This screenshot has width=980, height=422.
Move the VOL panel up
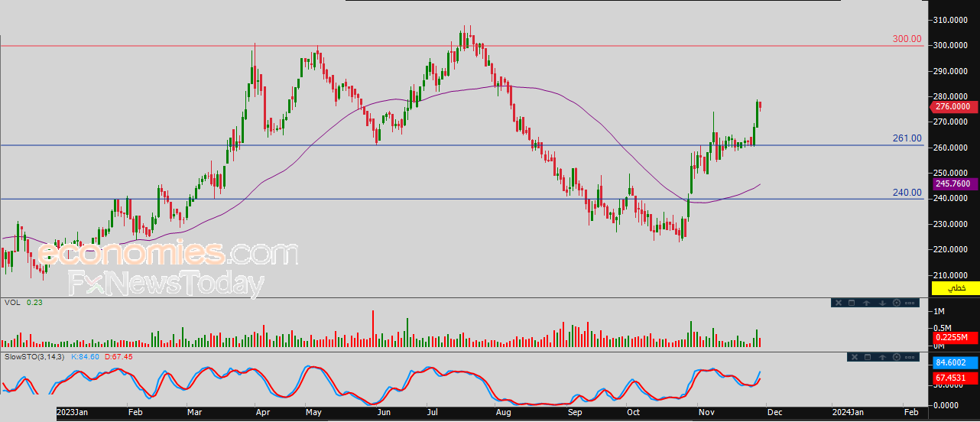point(866,303)
